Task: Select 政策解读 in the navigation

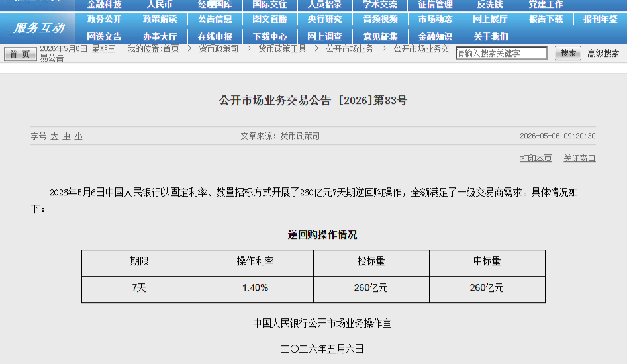Action: click(x=160, y=19)
